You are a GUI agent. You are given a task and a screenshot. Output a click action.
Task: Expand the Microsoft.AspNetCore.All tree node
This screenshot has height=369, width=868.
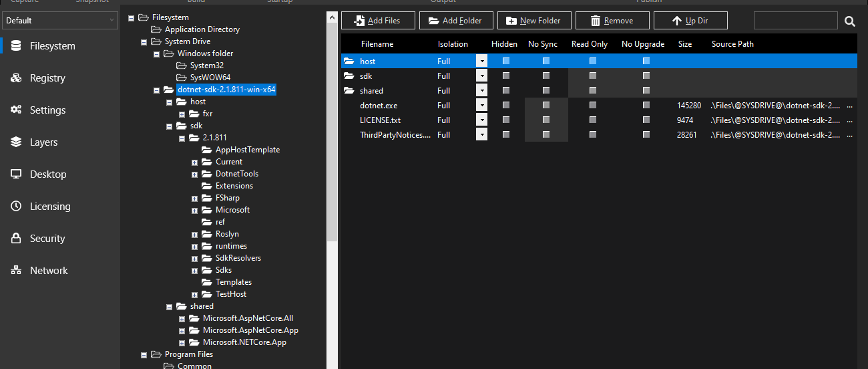click(182, 318)
